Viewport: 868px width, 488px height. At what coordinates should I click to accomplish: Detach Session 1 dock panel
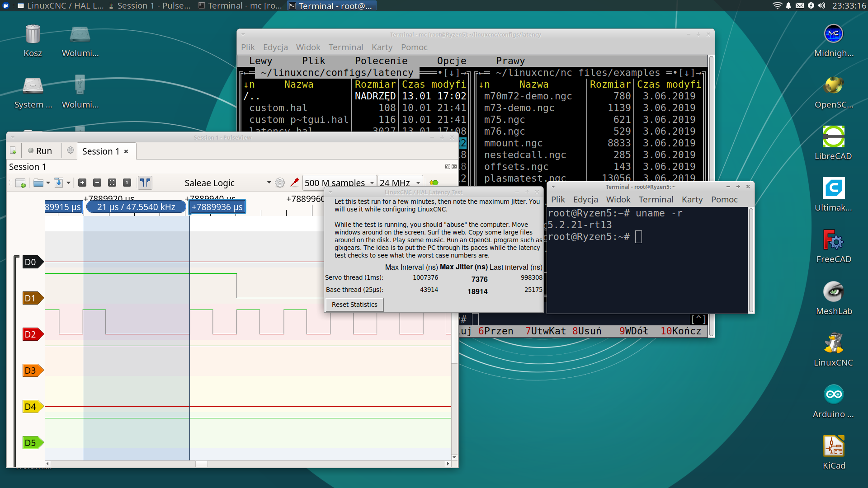[448, 167]
